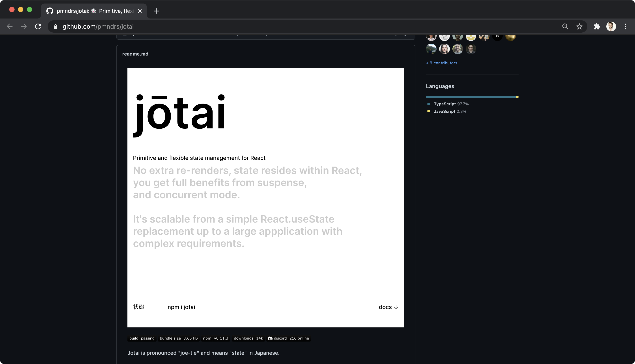Click the padlock site security icon
Viewport: 635px width, 364px height.
point(56,26)
